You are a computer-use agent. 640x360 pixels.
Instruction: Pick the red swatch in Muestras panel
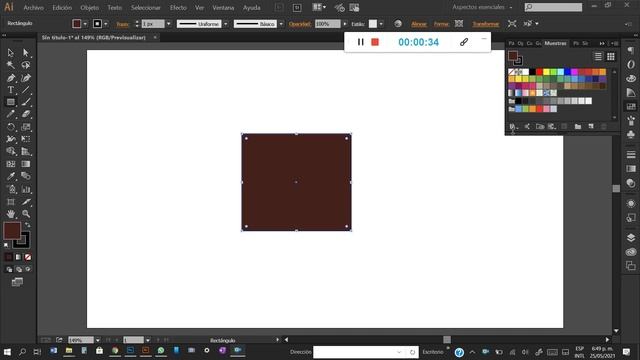point(539,72)
